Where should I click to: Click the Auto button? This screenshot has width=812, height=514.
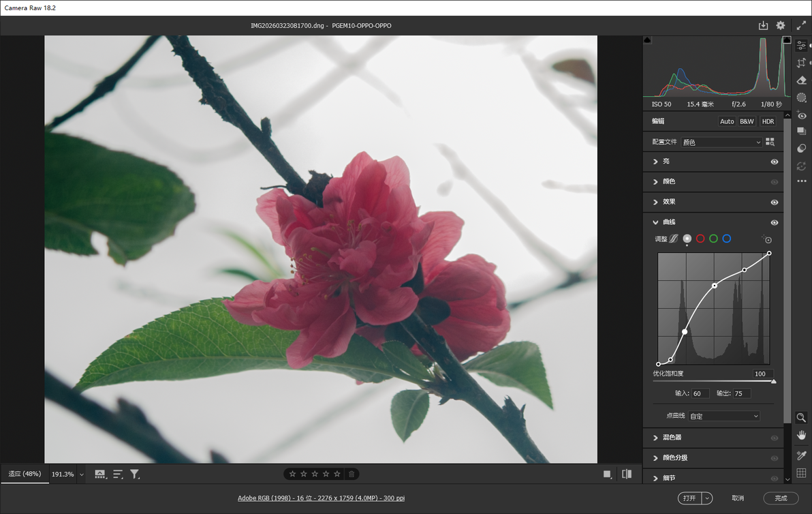coord(727,121)
